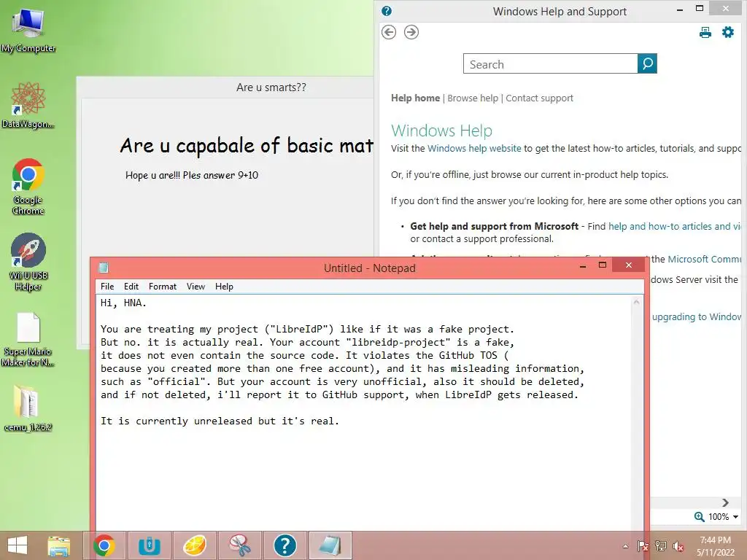Screen dimensions: 747x560
Task: Go back in Windows Help and Support
Action: [x=389, y=32]
